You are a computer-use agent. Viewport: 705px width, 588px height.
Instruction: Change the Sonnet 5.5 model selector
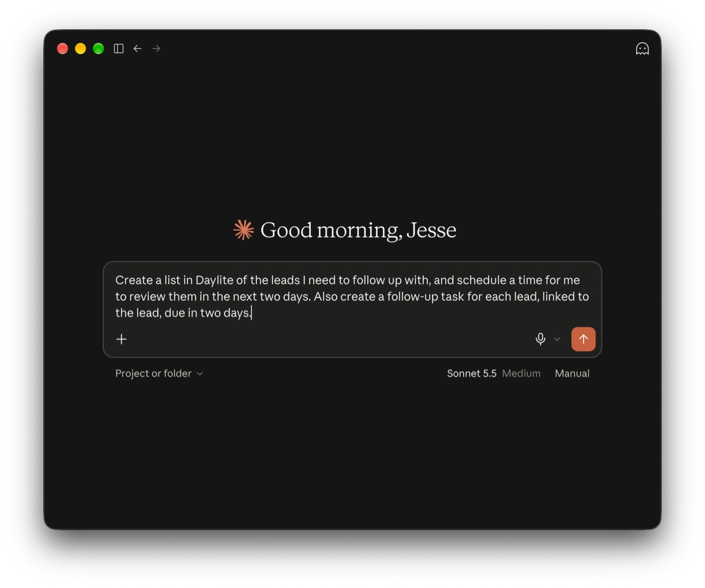point(471,373)
